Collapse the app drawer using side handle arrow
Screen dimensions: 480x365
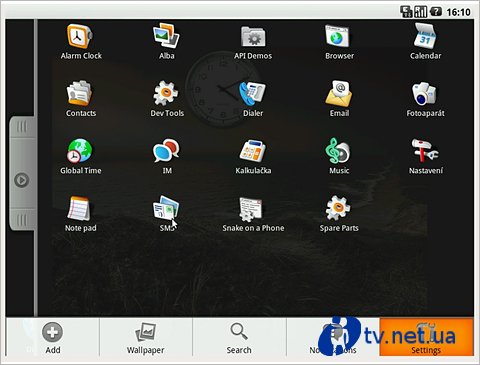click(22, 180)
